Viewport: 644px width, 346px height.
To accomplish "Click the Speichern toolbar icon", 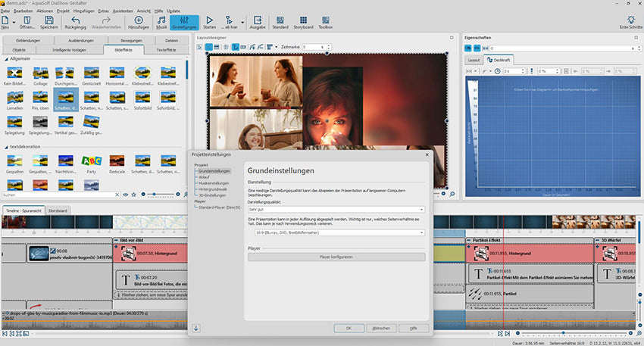I will (x=48, y=22).
